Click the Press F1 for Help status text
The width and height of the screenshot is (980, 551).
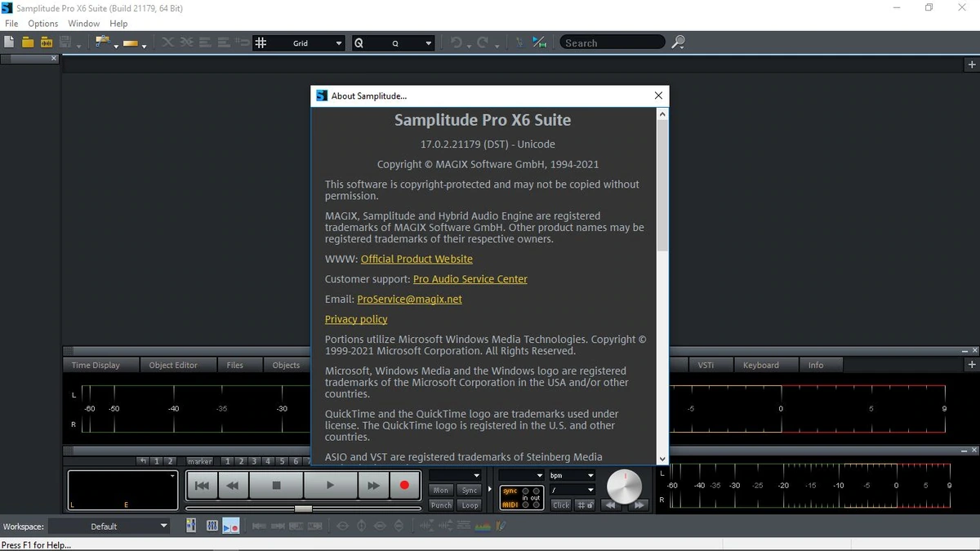coord(37,544)
